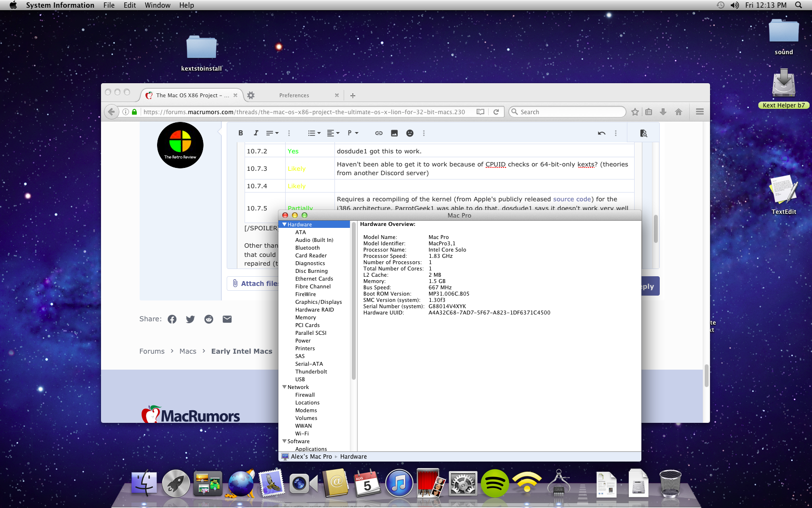Follow the 'source code' link in the table
The image size is (812, 508).
tap(572, 199)
